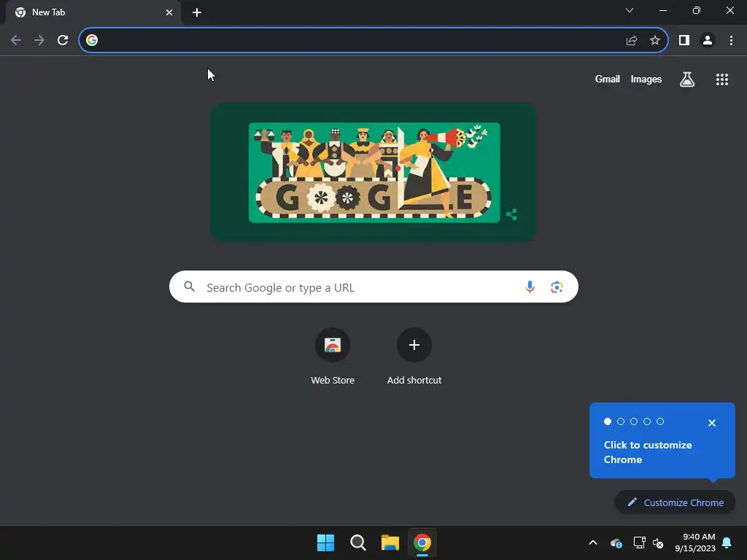
Task: Open Windows taskbar search
Action: [x=357, y=542]
